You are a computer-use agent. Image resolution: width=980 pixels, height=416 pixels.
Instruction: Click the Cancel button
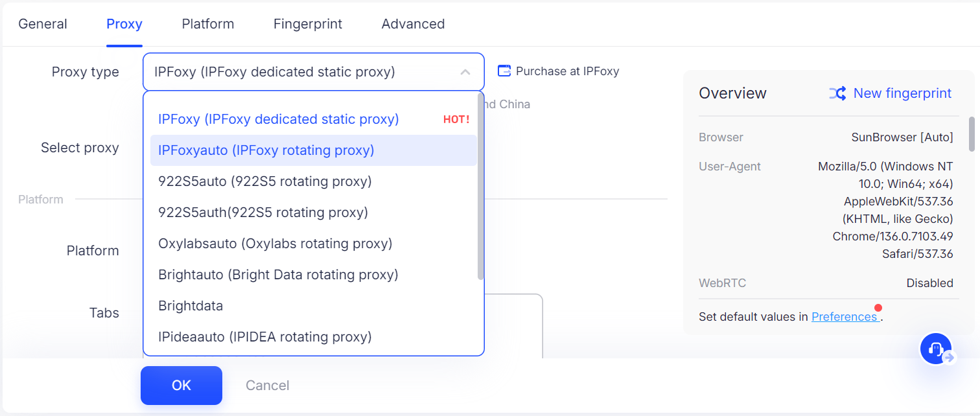267,386
